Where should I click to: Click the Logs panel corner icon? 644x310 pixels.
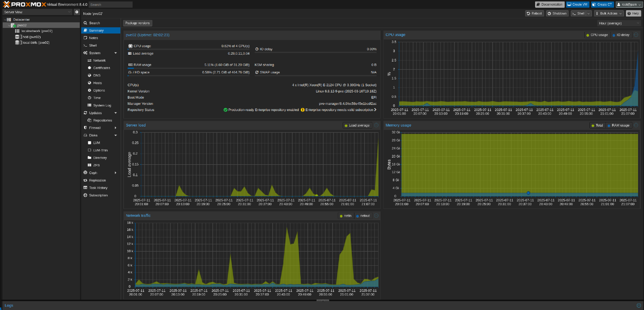pyautogui.click(x=639, y=305)
